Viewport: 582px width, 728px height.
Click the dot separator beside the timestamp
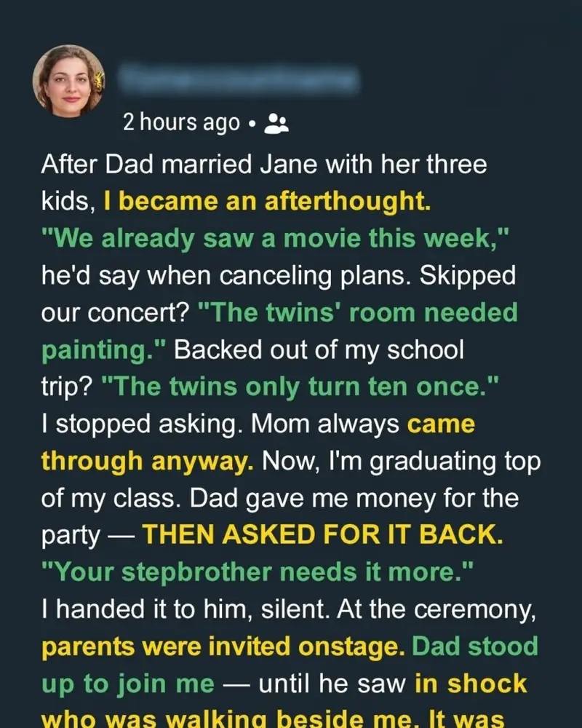[251, 124]
